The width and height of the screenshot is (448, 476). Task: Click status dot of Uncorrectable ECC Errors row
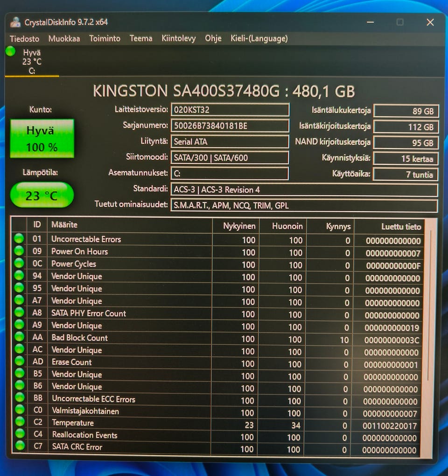20,398
